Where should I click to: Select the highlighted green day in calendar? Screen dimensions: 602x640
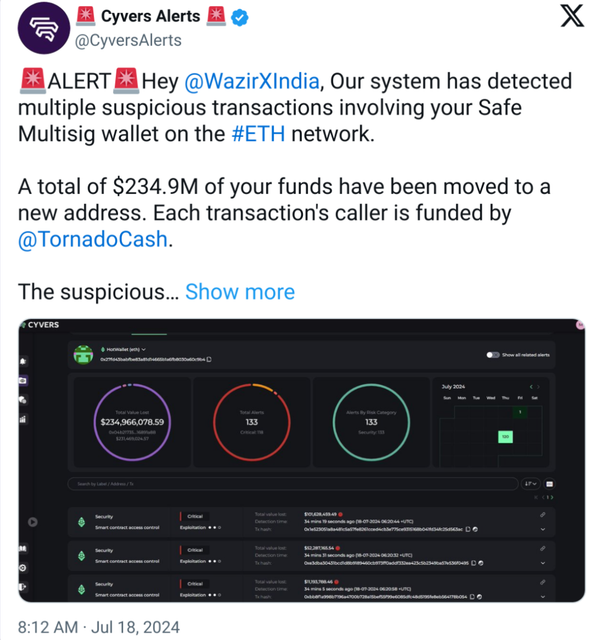point(505,437)
